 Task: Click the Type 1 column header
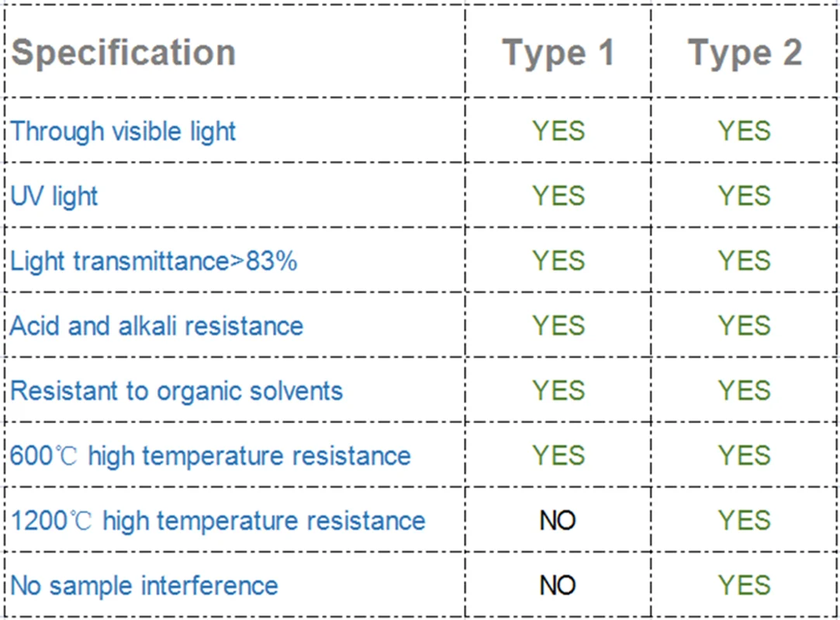(558, 53)
